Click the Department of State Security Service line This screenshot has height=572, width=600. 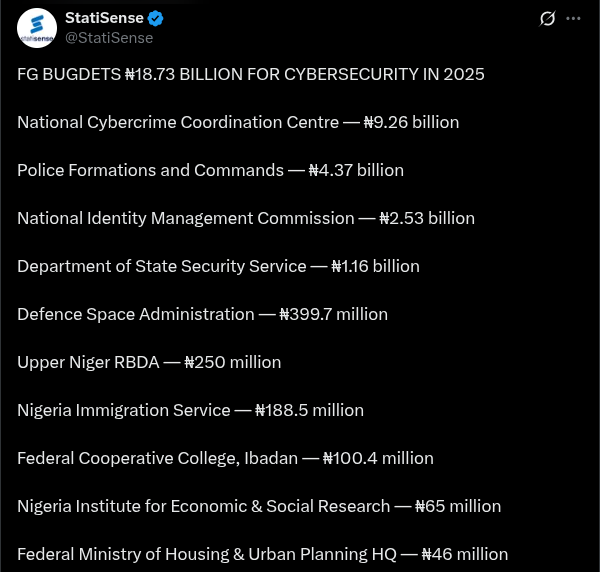coord(218,266)
